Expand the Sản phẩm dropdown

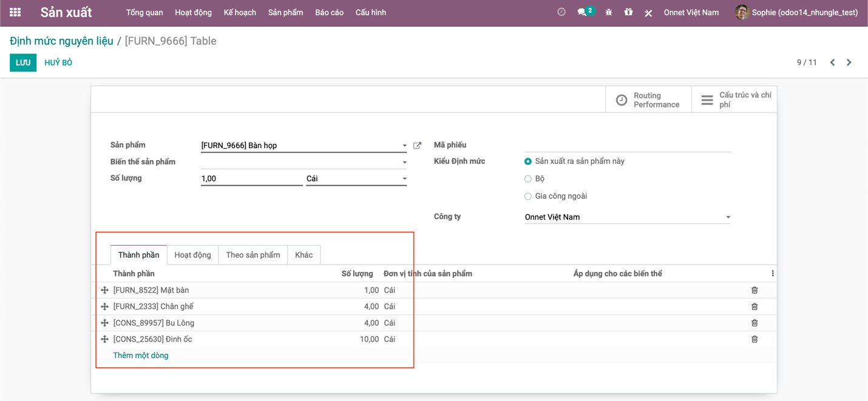click(x=404, y=146)
